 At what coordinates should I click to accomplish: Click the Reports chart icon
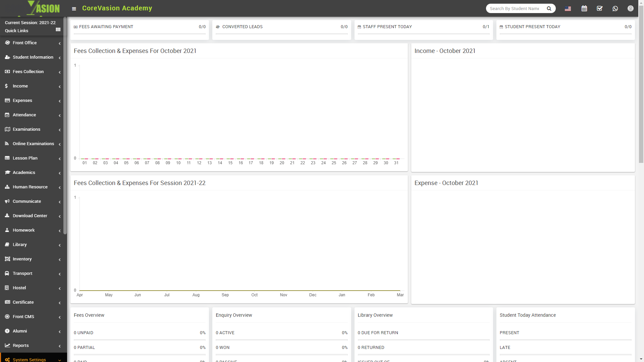pos(7,345)
